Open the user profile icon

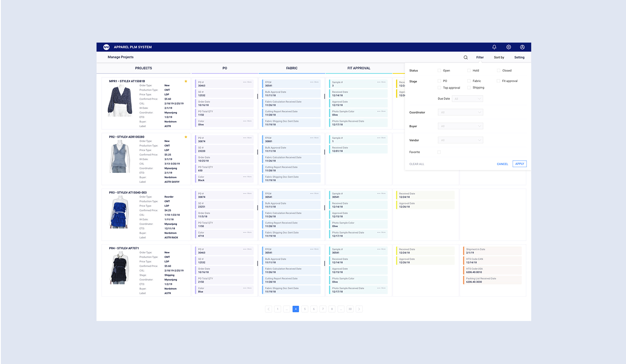pyautogui.click(x=523, y=47)
